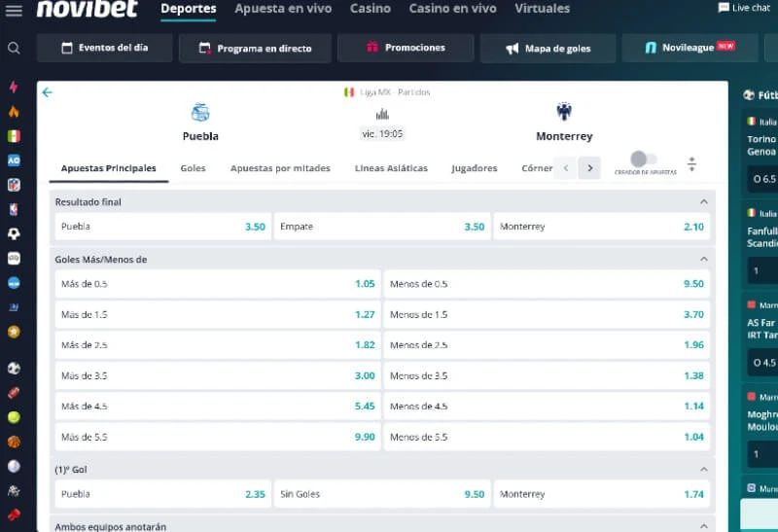The height and width of the screenshot is (532, 778).
Task: Open Eventos del día
Action: [x=105, y=48]
